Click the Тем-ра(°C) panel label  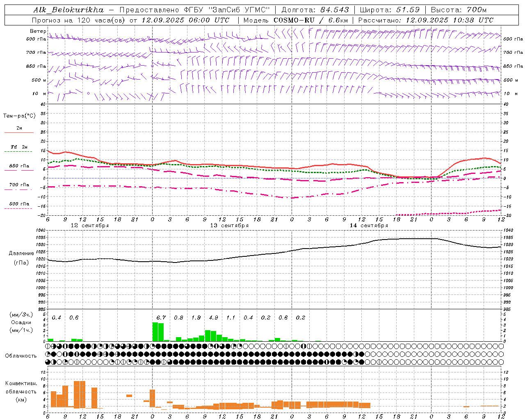[x=19, y=116]
